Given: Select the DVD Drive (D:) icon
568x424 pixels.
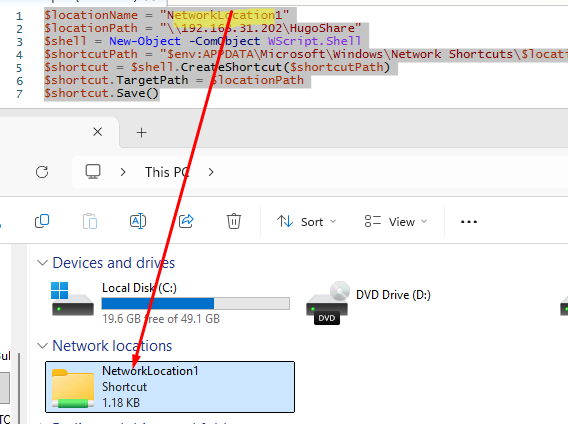Looking at the screenshot, I should tap(327, 303).
